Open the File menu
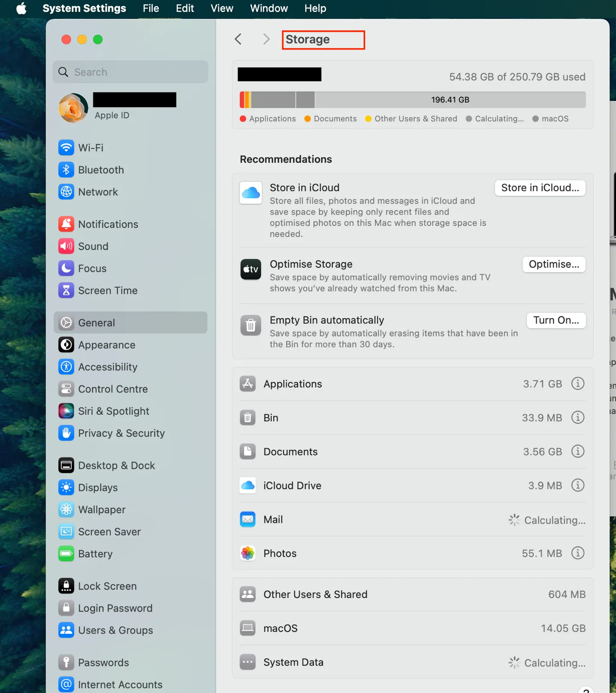The width and height of the screenshot is (616, 693). pos(150,8)
